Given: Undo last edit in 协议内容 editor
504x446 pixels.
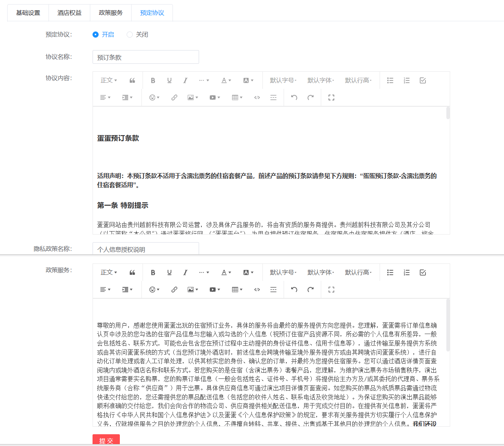Looking at the screenshot, I should [294, 98].
